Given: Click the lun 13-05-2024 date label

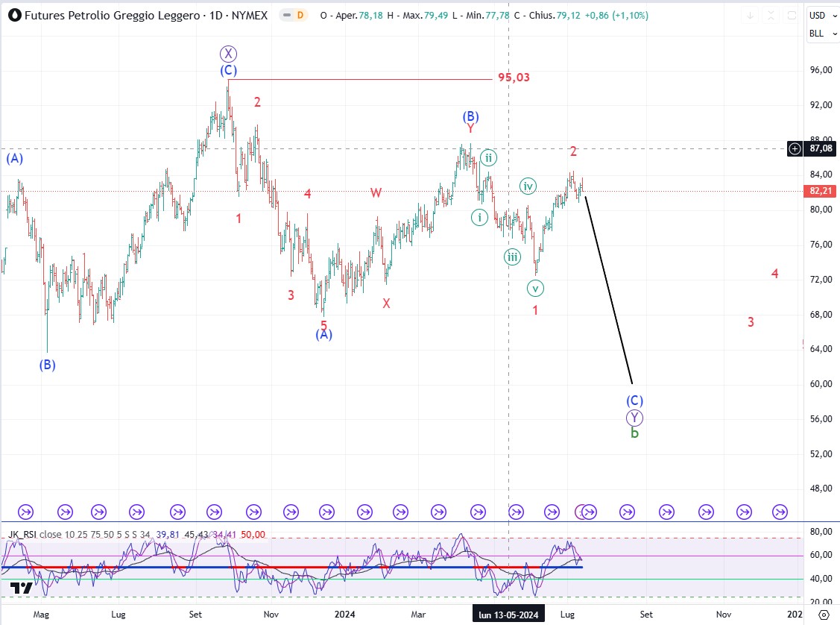Looking at the screenshot, I should (x=508, y=615).
